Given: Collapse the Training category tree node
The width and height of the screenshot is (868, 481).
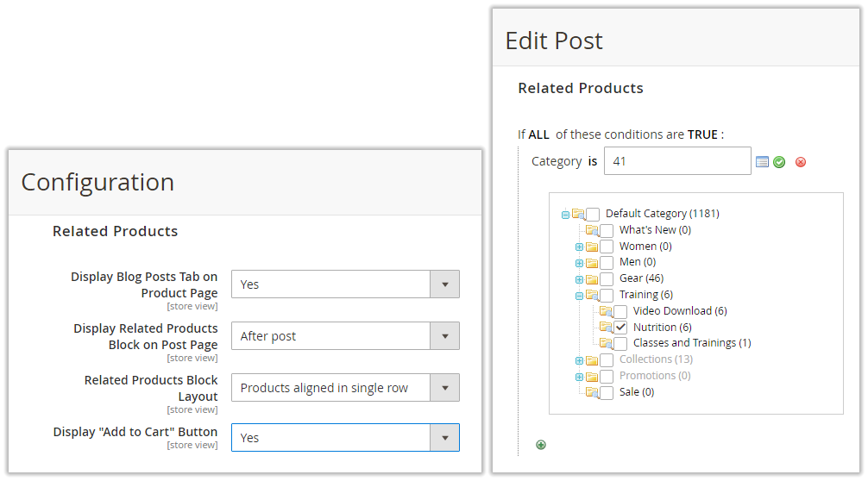Looking at the screenshot, I should tap(579, 296).
